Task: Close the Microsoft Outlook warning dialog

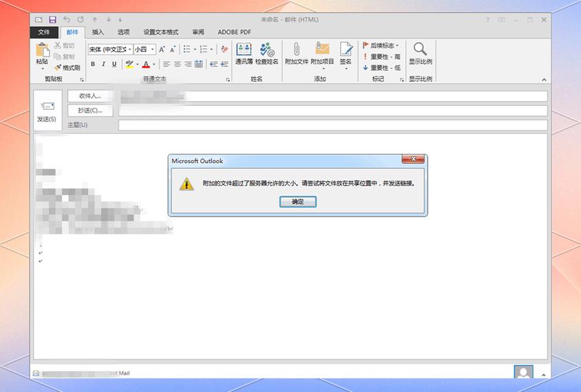Action: [414, 159]
